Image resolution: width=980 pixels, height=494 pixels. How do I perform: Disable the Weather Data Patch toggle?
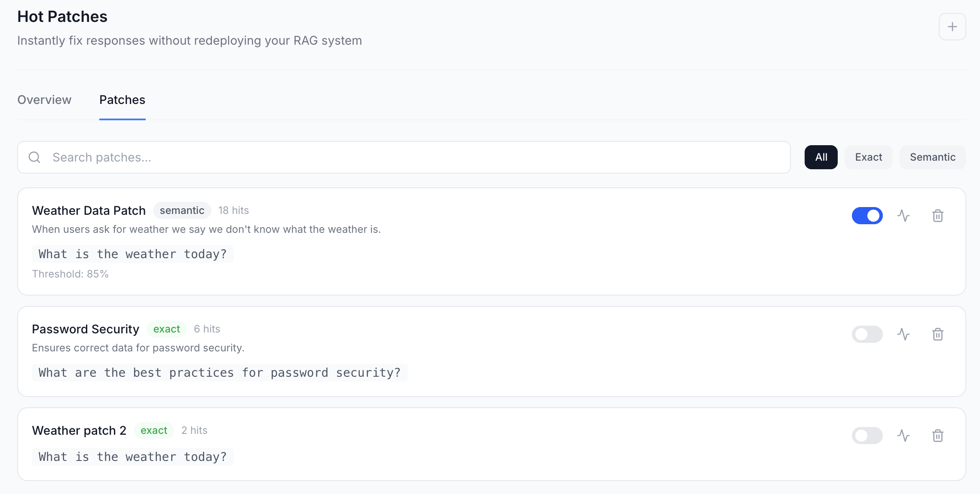click(867, 216)
